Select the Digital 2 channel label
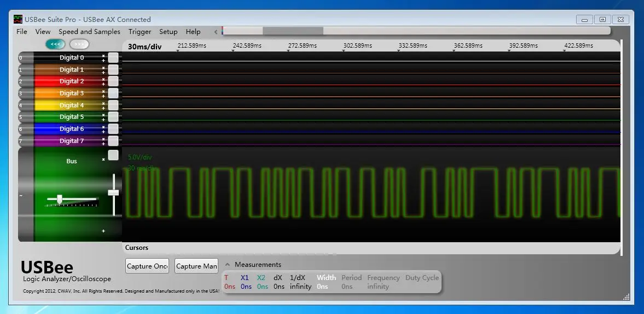Screen dimensions: 644x314 (72, 81)
